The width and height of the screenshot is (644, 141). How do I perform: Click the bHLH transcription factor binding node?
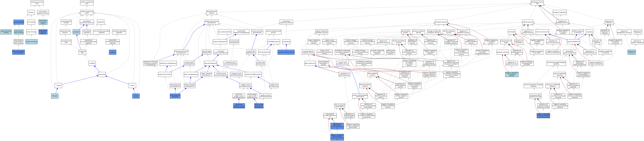[x=19, y=52]
